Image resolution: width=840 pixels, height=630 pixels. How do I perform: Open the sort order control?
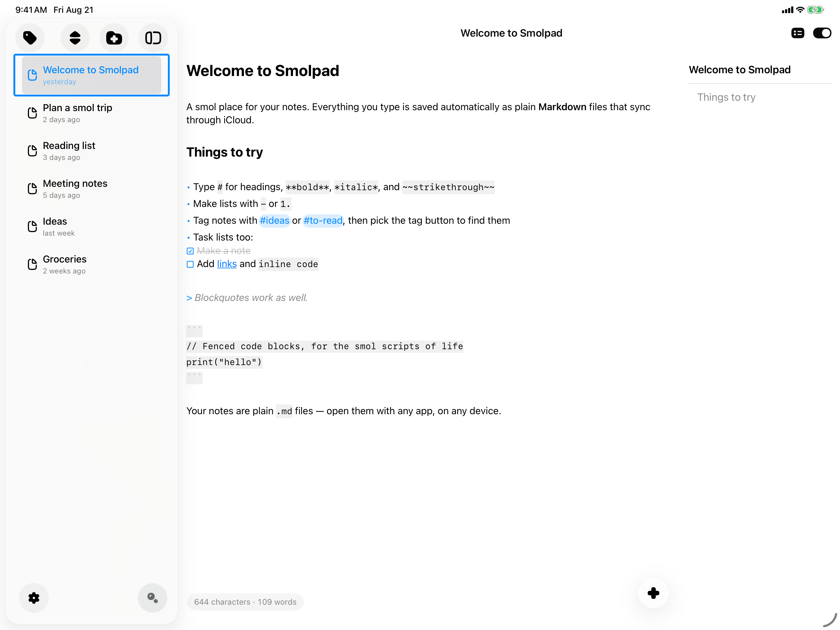(75, 38)
